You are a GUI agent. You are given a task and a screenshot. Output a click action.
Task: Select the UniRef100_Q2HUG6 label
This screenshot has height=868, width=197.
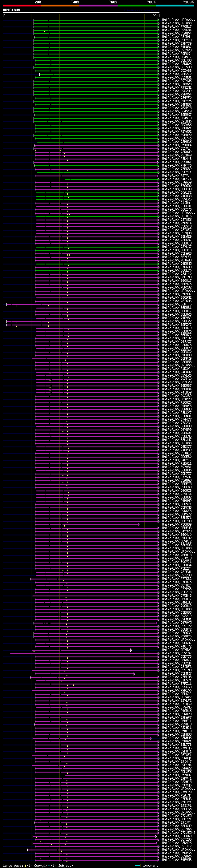click(x=177, y=142)
